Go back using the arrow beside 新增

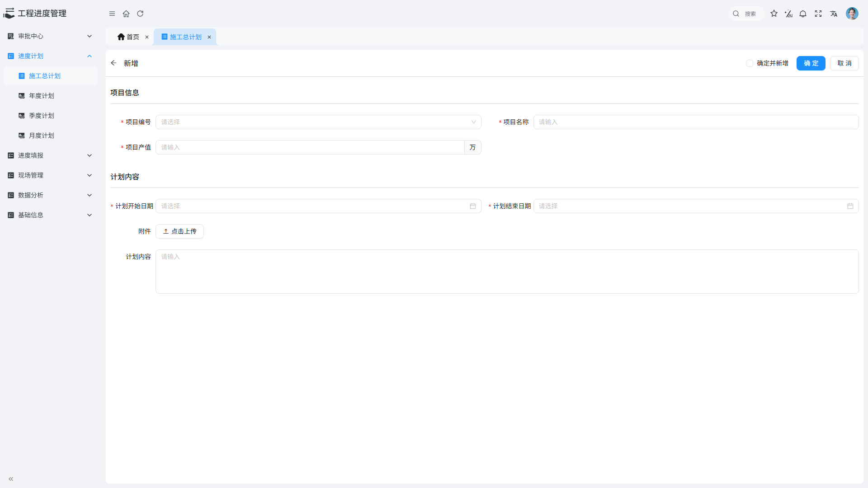point(113,63)
